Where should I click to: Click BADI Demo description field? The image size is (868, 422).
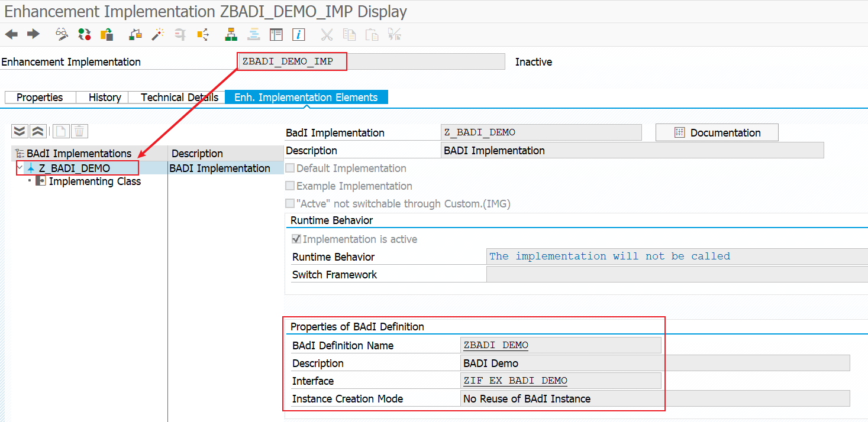point(655,363)
